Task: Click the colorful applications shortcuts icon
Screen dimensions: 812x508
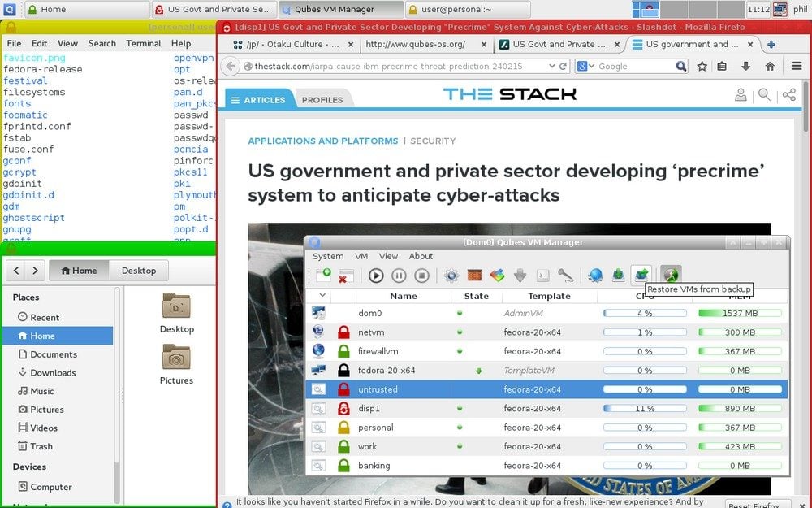Action: (497, 276)
